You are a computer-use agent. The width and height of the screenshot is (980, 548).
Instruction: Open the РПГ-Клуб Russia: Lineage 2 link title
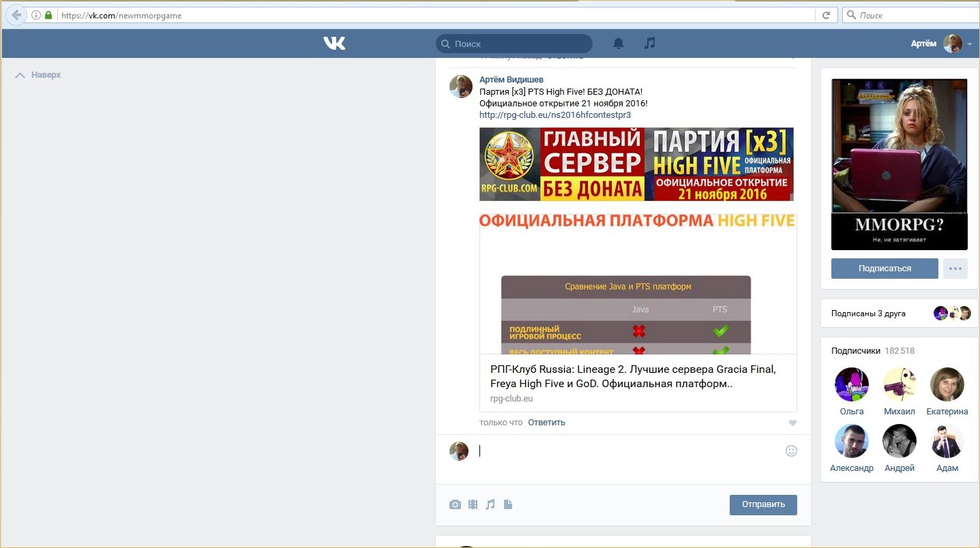[633, 376]
